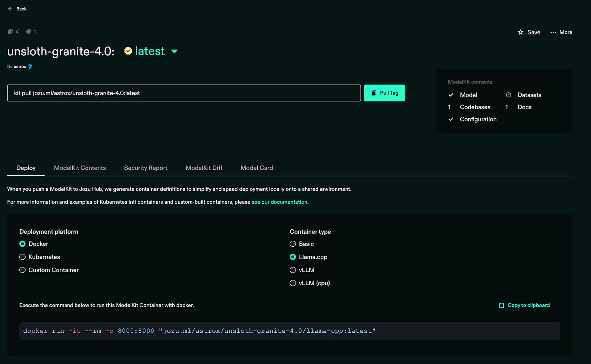Viewport: 591px width, 364px height.
Task: Choose the Llama.cpp container type
Action: (293, 257)
